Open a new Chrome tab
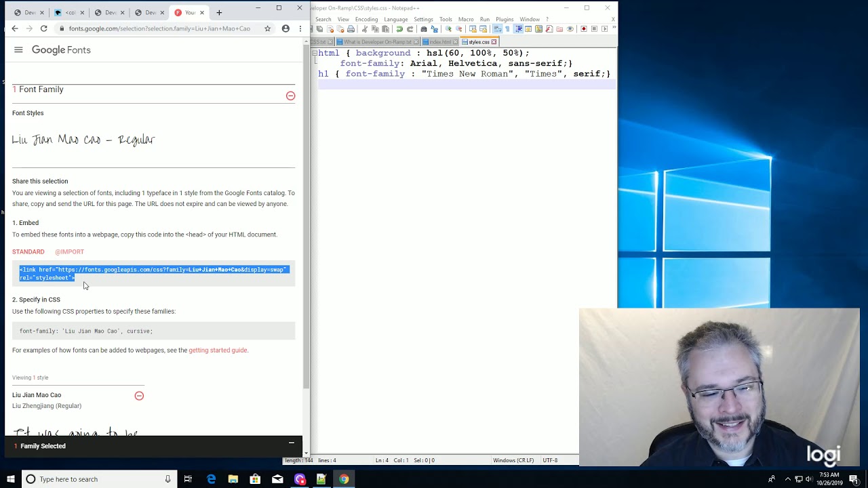Screen dimensions: 868x488 tap(219, 12)
